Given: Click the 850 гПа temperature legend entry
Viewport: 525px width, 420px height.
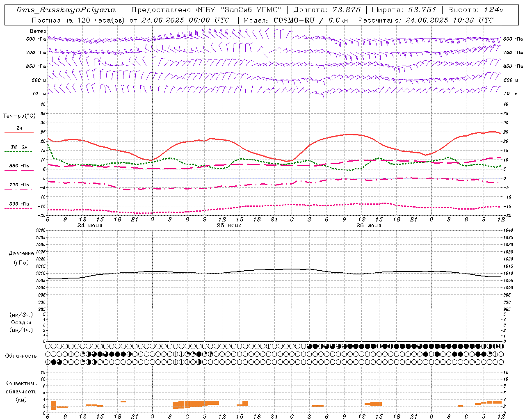Looking at the screenshot, I should [19, 166].
